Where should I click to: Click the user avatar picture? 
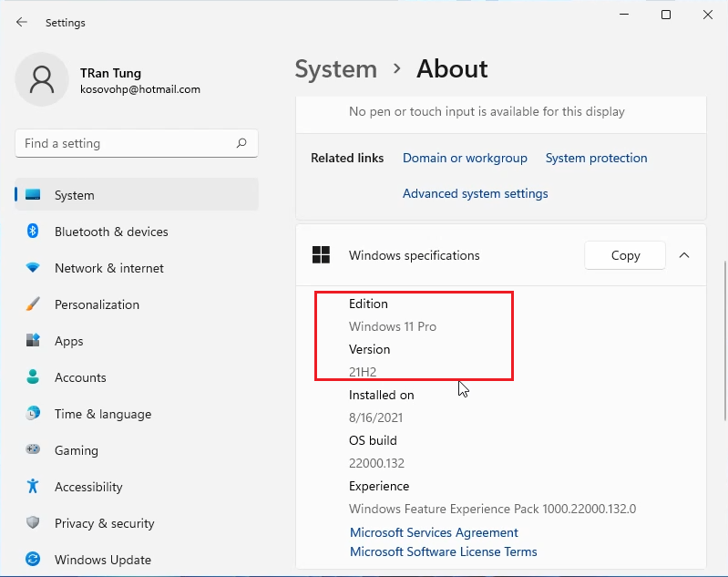coord(42,79)
